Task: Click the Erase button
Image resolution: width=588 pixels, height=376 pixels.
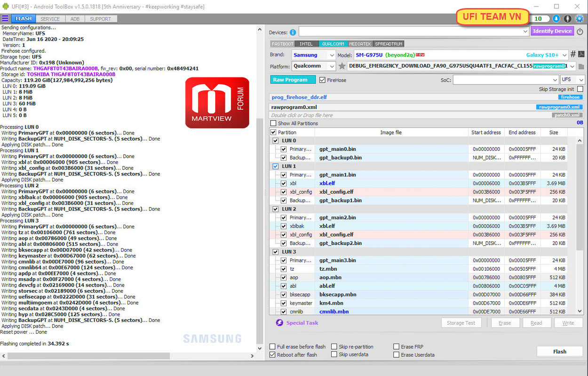Action: tap(505, 323)
